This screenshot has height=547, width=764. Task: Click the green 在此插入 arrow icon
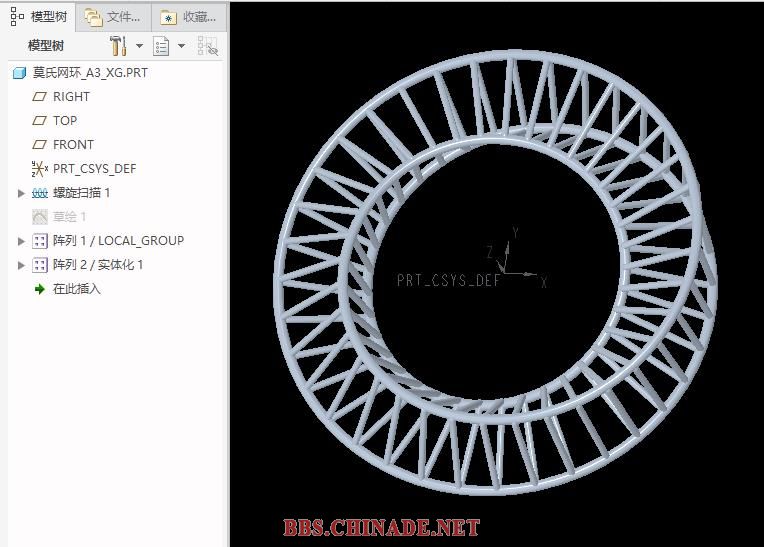coord(39,289)
